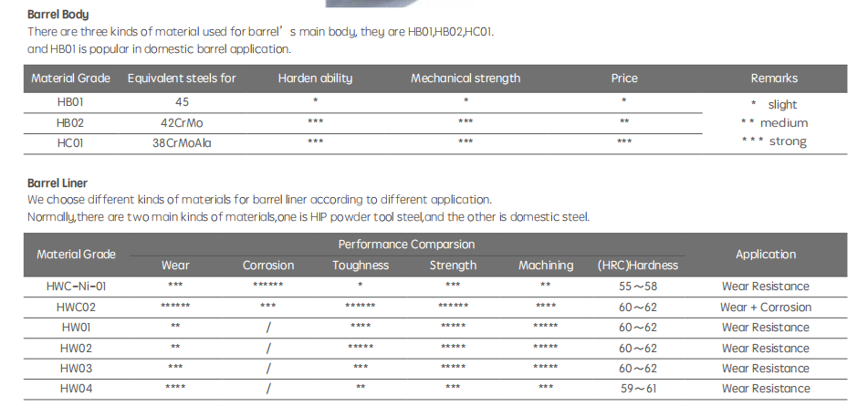Select the Machining column header
This screenshot has height=417, width=868.
coord(546,266)
